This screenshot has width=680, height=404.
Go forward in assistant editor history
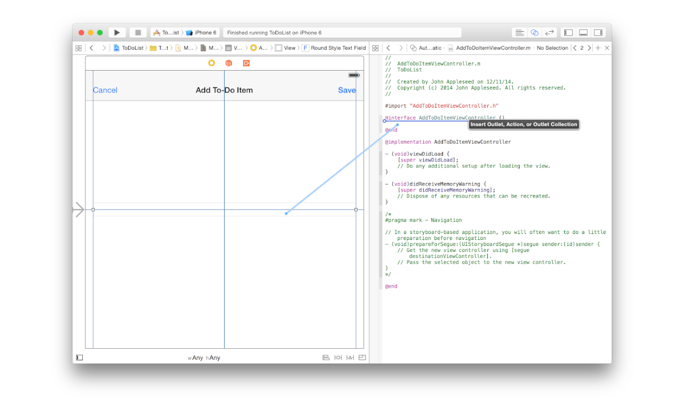click(400, 48)
